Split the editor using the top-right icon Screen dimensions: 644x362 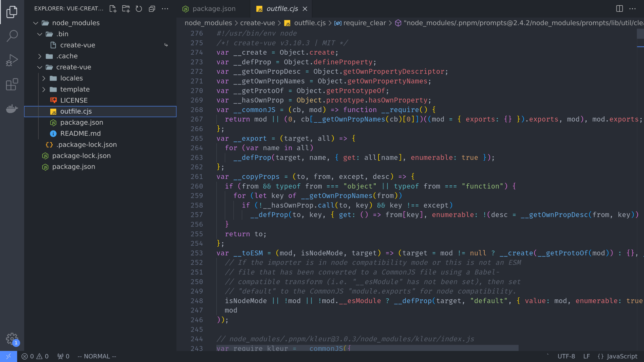tap(619, 9)
